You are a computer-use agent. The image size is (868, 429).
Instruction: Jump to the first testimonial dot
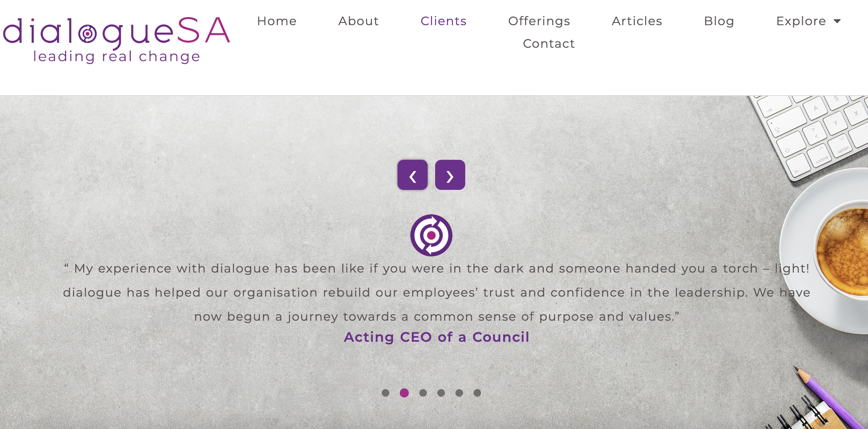386,393
